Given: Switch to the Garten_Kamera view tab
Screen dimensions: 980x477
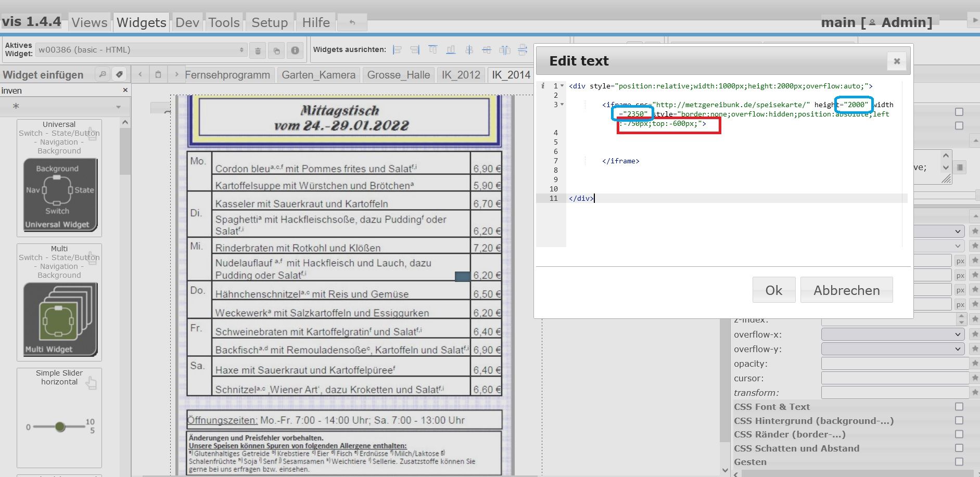Looking at the screenshot, I should (x=319, y=75).
